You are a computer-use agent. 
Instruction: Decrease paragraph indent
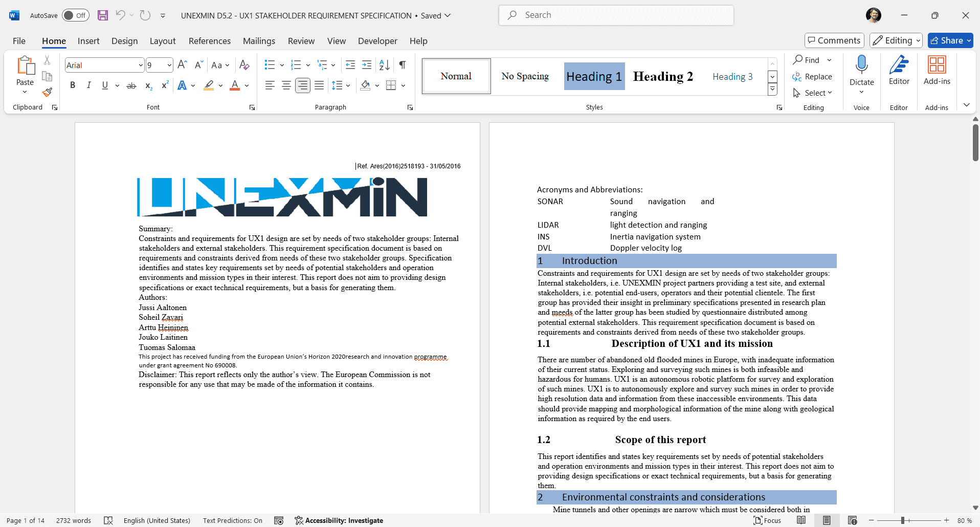[x=350, y=65]
